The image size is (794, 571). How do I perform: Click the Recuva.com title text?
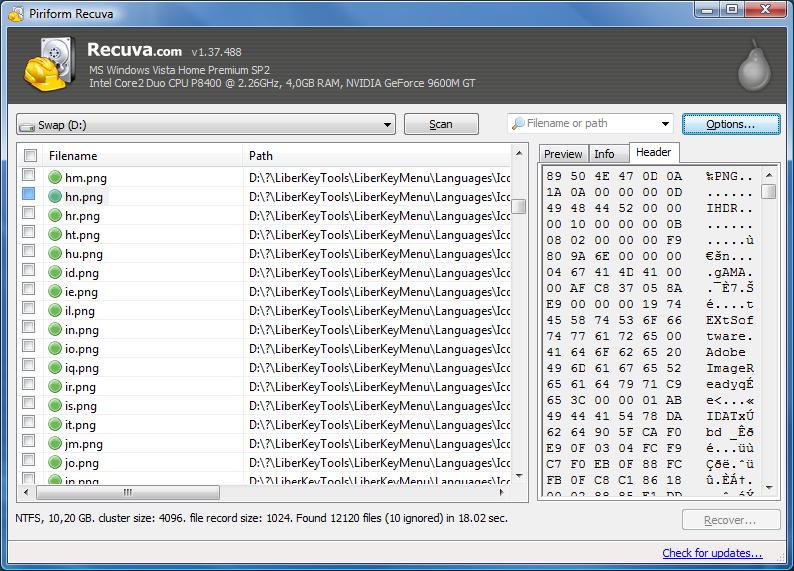tap(134, 50)
